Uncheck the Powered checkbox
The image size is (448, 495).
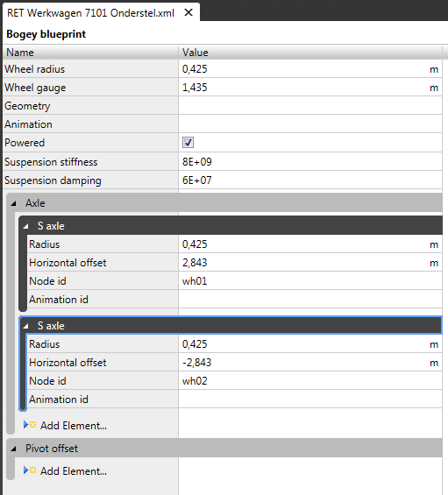(x=188, y=143)
